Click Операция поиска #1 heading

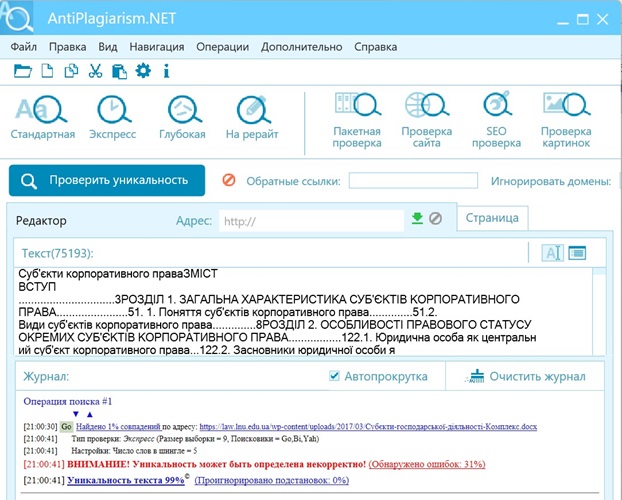click(x=68, y=401)
